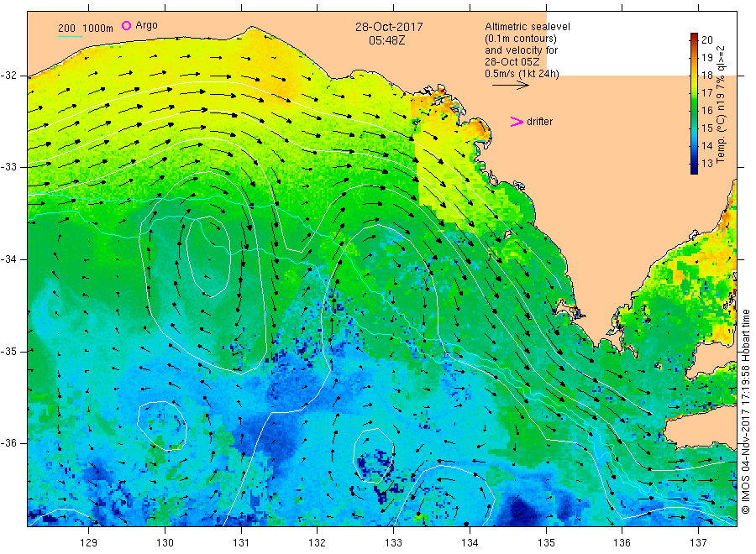Click the 'Argo' legend label
Screen dimensions: 756x554
tap(146, 25)
